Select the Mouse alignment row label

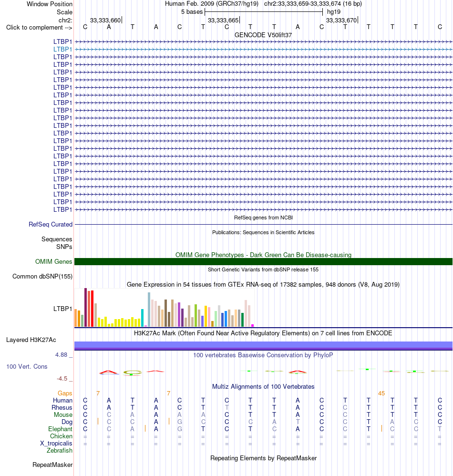coord(63,414)
